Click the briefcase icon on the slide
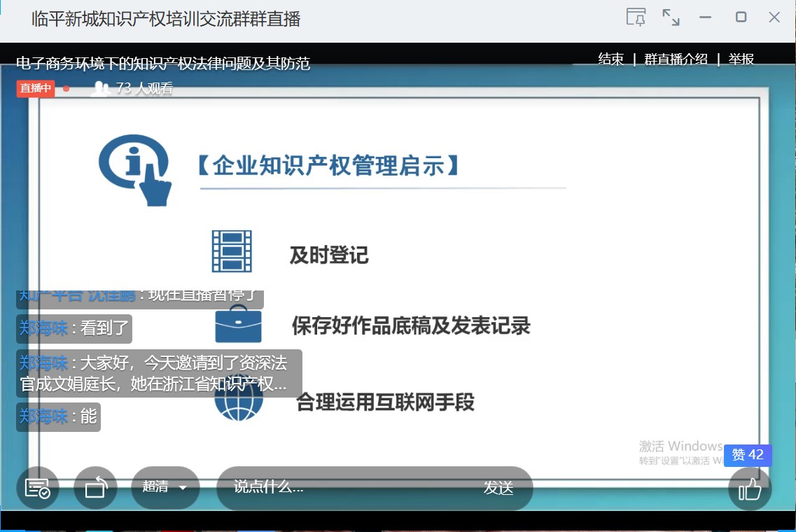Screen dimensions: 796x532 [x=238, y=325]
